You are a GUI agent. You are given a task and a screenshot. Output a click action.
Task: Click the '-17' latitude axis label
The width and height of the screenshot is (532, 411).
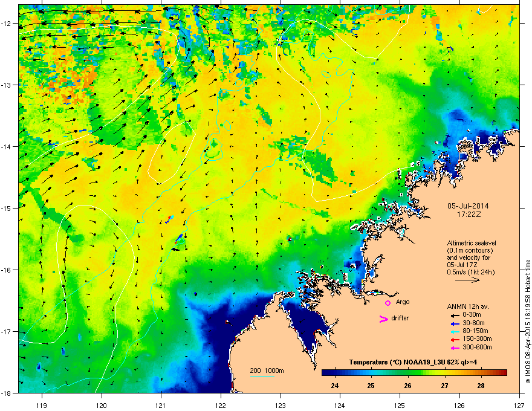coord(6,331)
